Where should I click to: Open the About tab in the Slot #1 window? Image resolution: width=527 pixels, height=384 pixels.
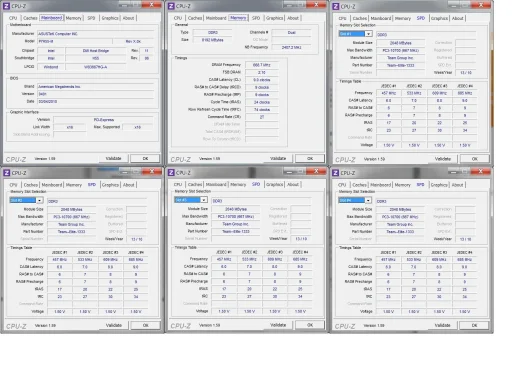pyautogui.click(x=457, y=18)
